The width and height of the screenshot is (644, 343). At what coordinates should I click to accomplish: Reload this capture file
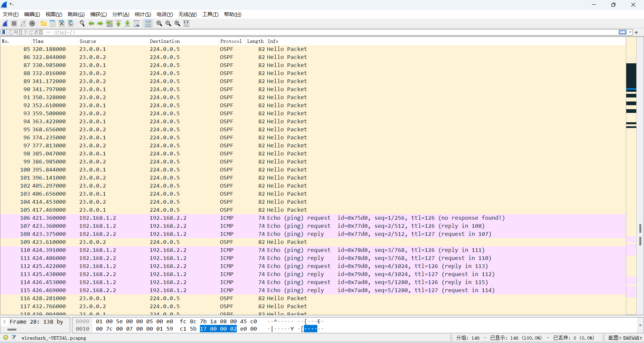pos(70,23)
